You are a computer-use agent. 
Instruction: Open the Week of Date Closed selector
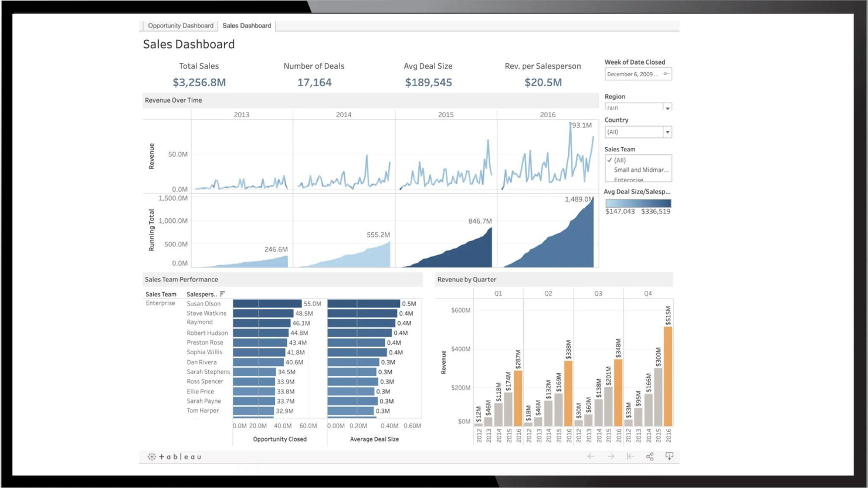(638, 74)
